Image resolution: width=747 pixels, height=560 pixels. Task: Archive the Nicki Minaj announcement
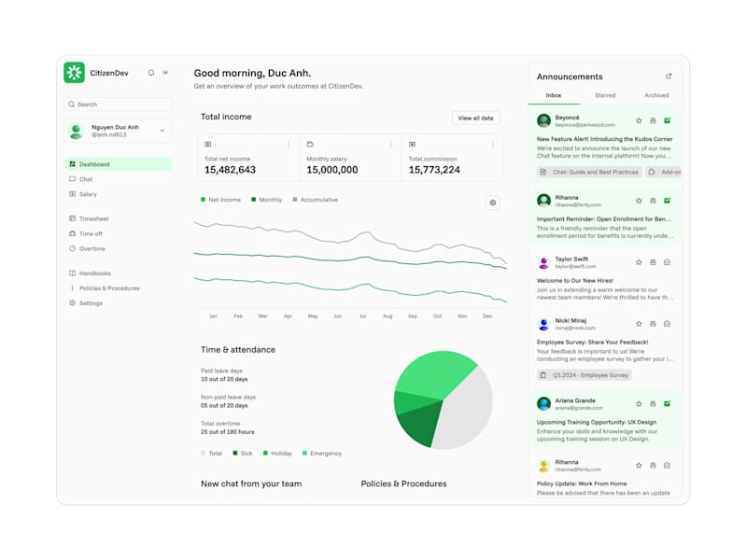653,324
